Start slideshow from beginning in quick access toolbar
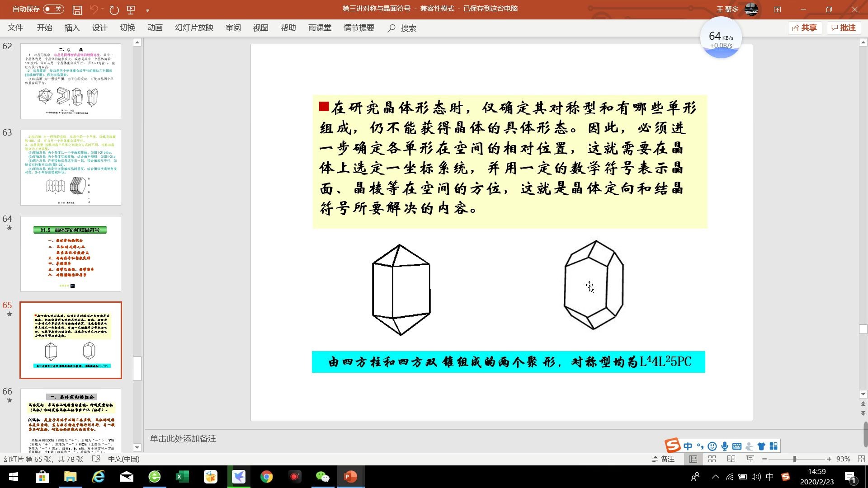The width and height of the screenshot is (868, 488). point(131,9)
